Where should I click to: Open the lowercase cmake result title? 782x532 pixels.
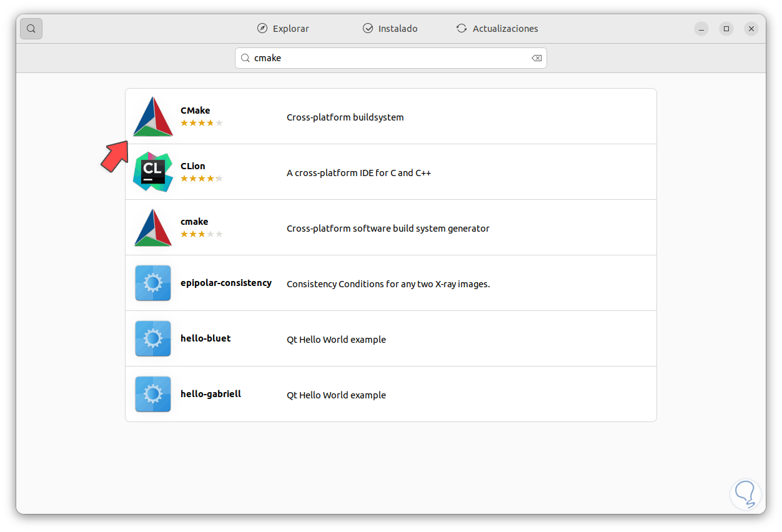pyautogui.click(x=194, y=222)
